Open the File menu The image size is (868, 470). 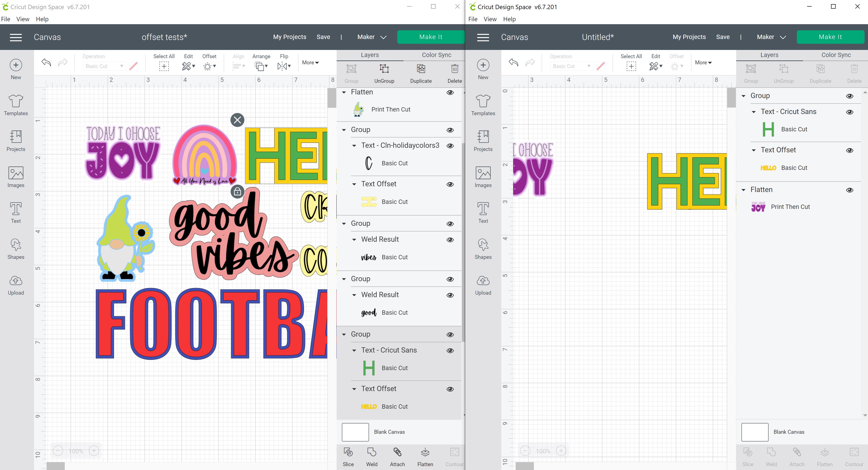tap(5, 19)
